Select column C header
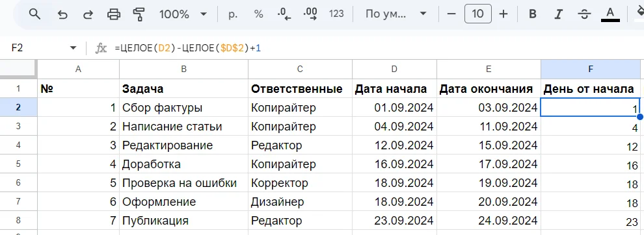 pos(301,69)
